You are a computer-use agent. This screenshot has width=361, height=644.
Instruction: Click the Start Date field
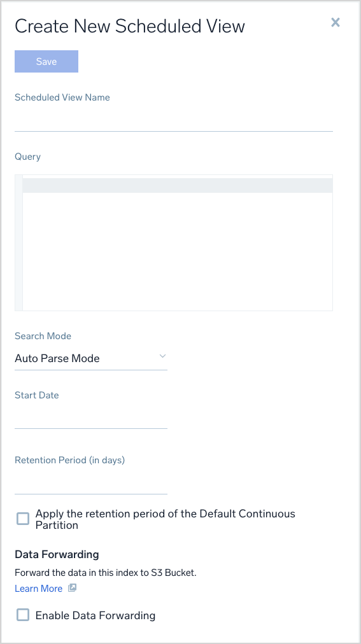click(91, 417)
